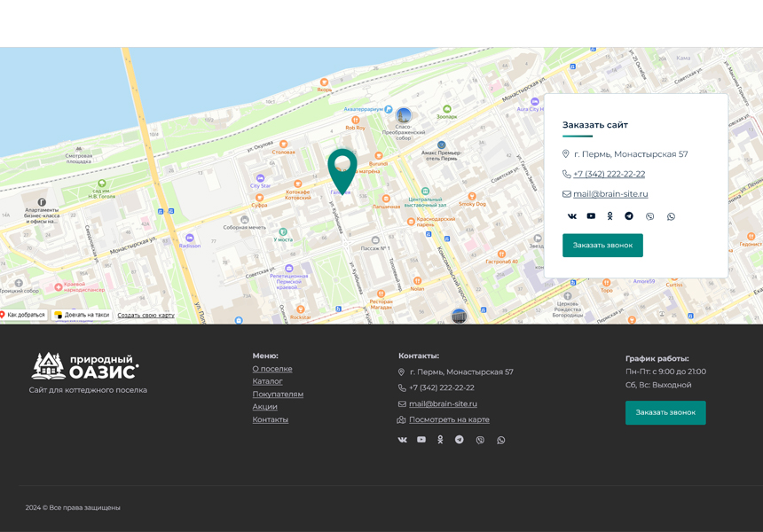Click WhatsApp icon in the map contact card

coord(671,216)
